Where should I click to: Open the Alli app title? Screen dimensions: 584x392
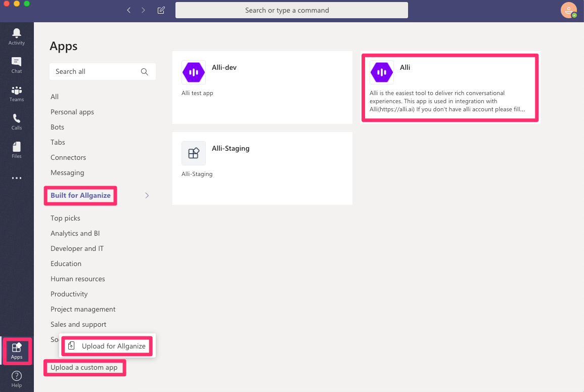click(x=405, y=67)
